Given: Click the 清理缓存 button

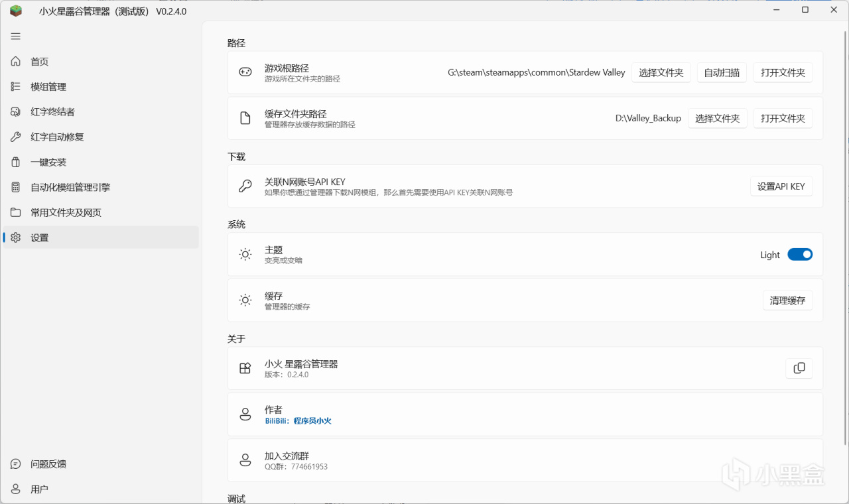Looking at the screenshot, I should (x=788, y=300).
